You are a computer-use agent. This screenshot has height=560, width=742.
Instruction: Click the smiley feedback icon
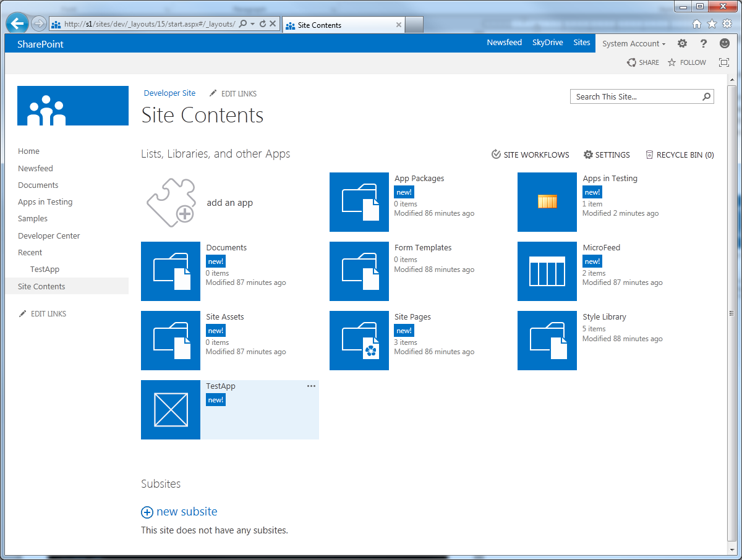(724, 43)
